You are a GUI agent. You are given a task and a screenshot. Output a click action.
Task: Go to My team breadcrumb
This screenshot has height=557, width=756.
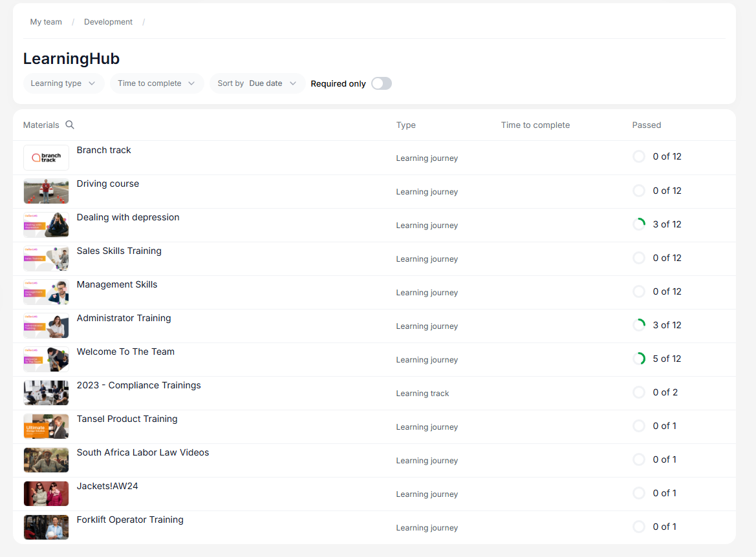46,22
